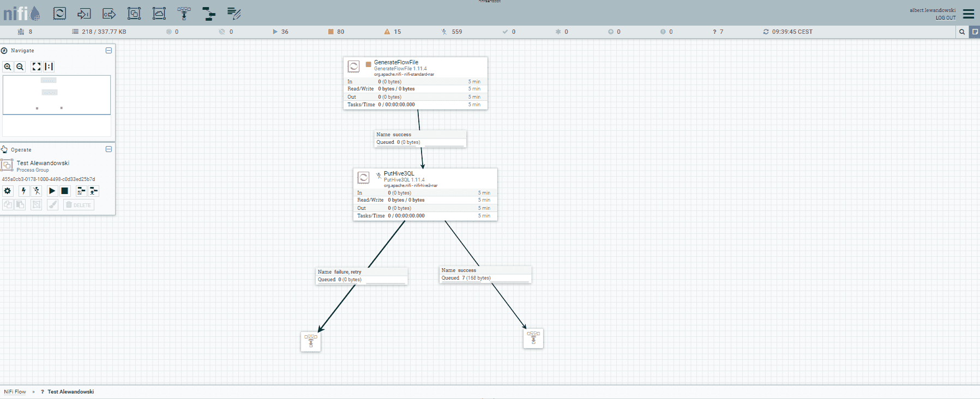Click the running components count 36
Screen dimensions: 980x399
280,32
